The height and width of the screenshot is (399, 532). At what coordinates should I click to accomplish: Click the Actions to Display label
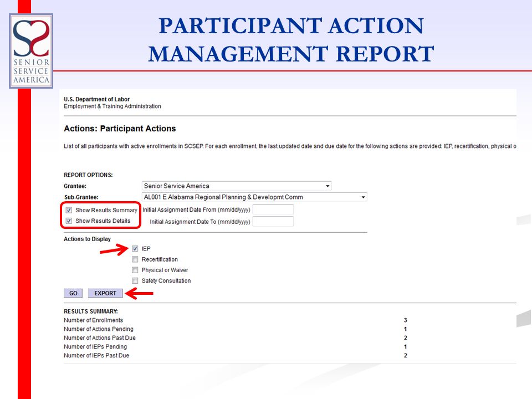[x=87, y=239]
